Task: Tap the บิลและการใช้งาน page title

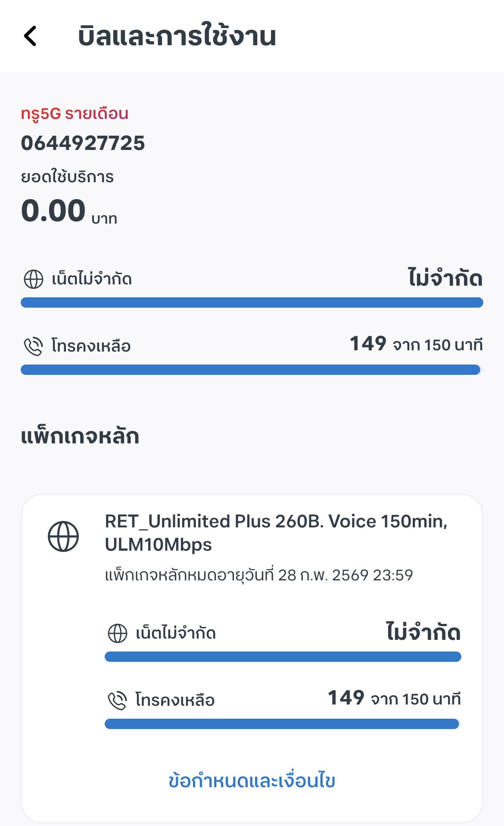Action: point(177,36)
